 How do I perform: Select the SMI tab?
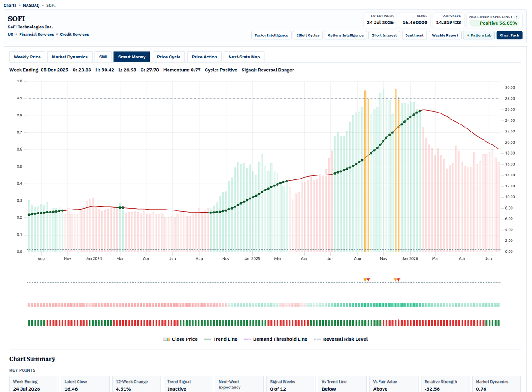(x=103, y=57)
